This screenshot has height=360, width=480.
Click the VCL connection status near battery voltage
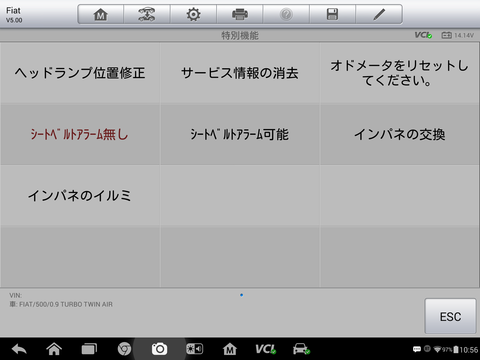pyautogui.click(x=423, y=35)
